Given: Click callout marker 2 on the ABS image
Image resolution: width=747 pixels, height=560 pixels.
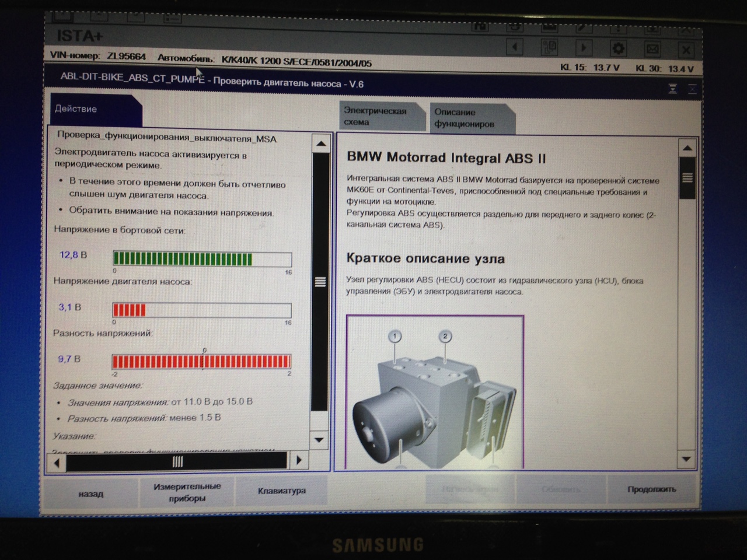Looking at the screenshot, I should (x=445, y=336).
